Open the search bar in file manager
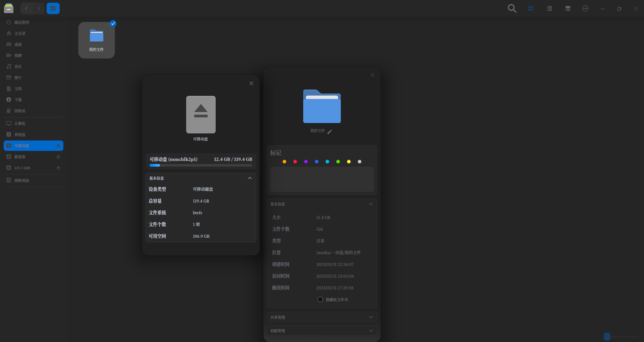Viewport: 644px width, 342px height. pyautogui.click(x=512, y=8)
